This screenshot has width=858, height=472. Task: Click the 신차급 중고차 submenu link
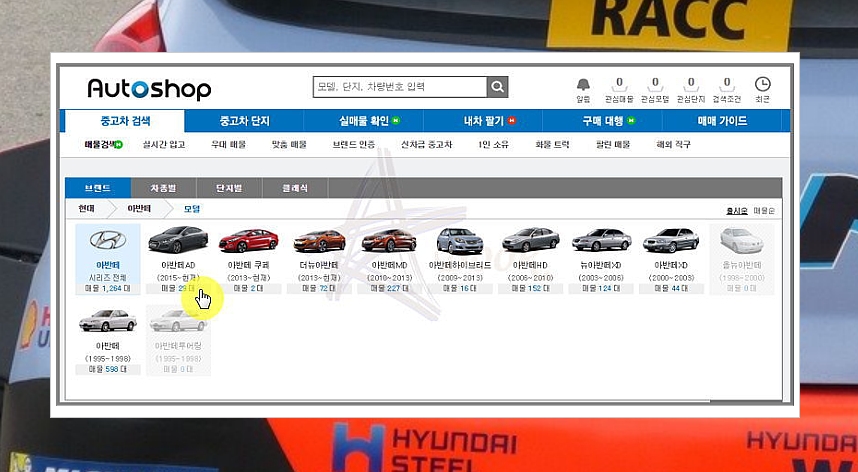click(426, 144)
